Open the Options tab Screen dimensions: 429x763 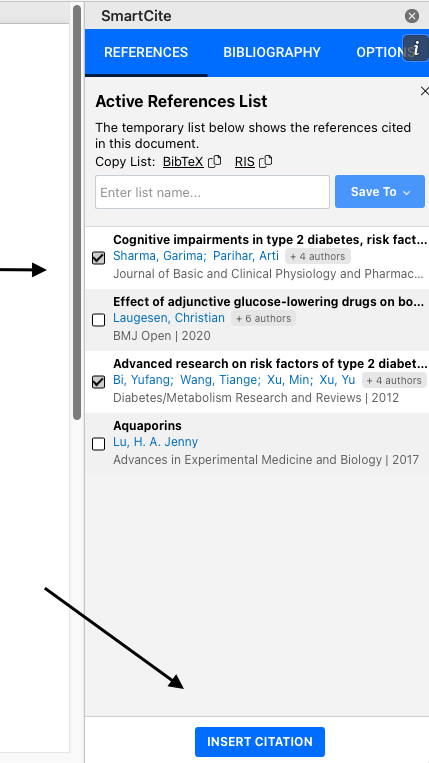[384, 53]
